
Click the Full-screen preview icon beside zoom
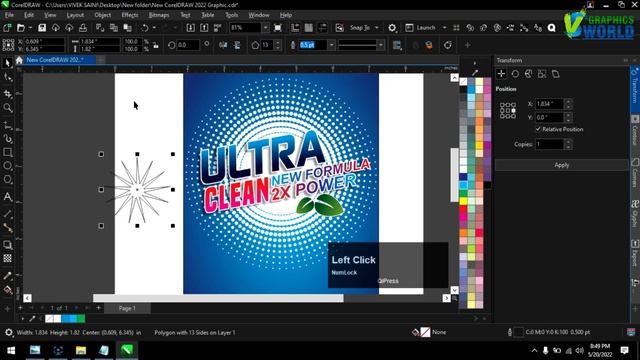click(278, 27)
